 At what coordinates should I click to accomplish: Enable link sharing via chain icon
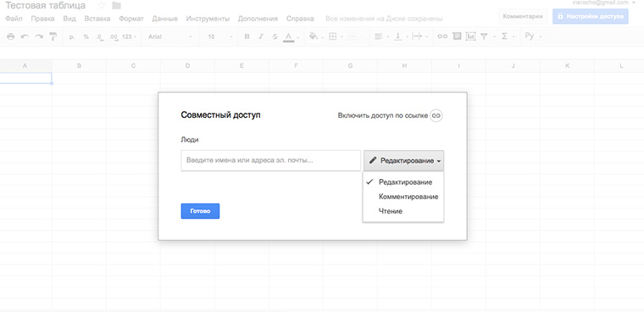(436, 116)
